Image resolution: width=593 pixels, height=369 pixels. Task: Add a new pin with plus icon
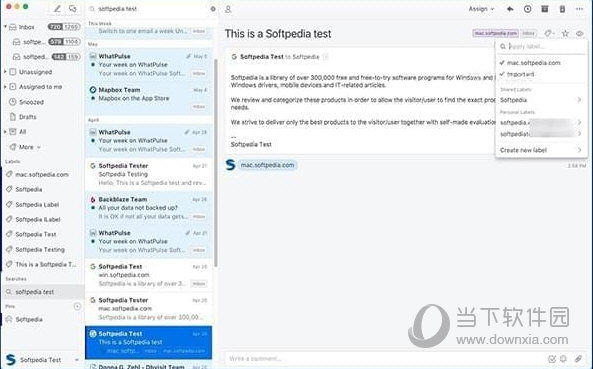click(x=77, y=306)
